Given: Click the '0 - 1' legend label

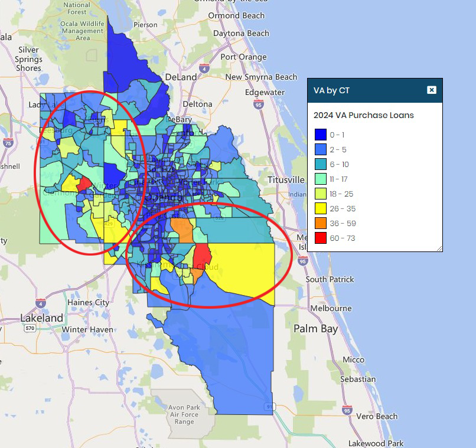Looking at the screenshot, I should pyautogui.click(x=337, y=135).
